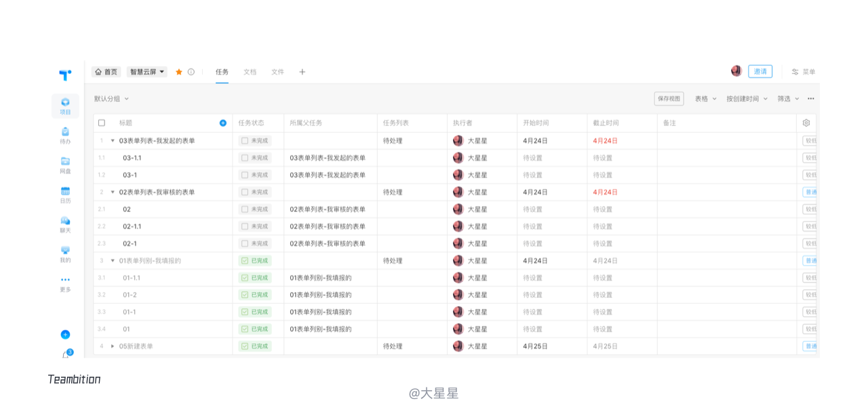Open 待办 (To-do) in the sidebar
868x416 pixels.
pyautogui.click(x=65, y=136)
